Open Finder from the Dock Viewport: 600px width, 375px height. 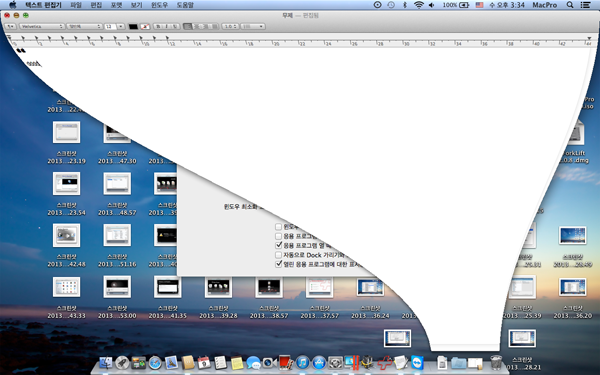(x=106, y=362)
